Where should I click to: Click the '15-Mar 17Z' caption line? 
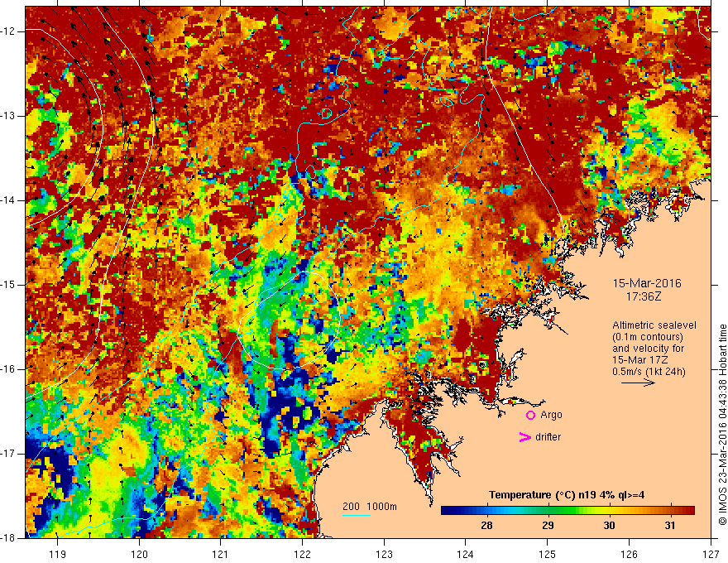click(x=639, y=360)
